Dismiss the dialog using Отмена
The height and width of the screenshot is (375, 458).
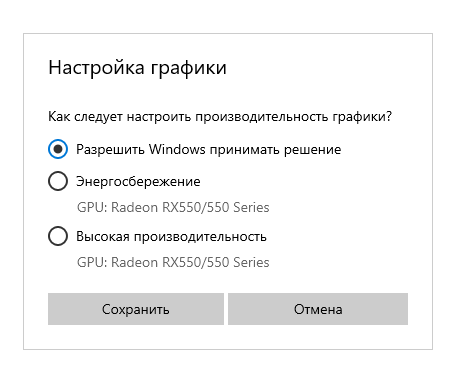[318, 309]
